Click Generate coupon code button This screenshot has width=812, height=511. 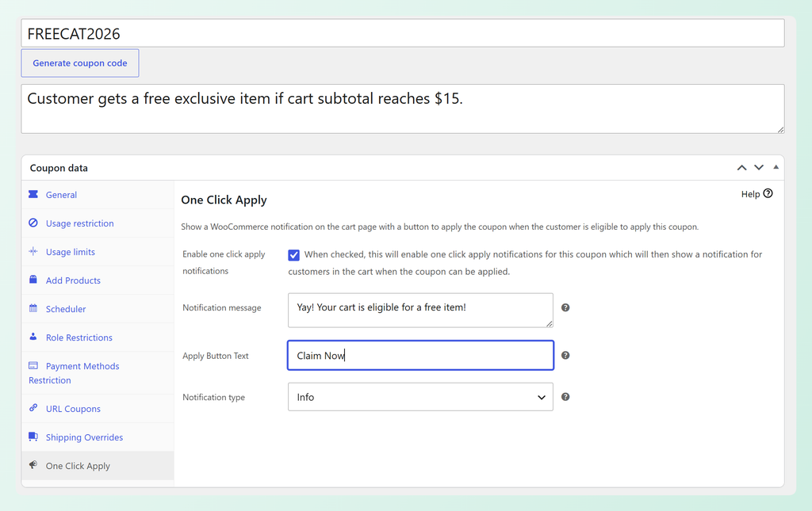[80, 63]
